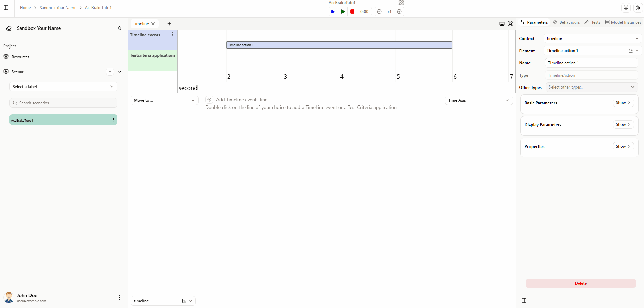The width and height of the screenshot is (644, 308).
Task: Click the Delete button
Action: pyautogui.click(x=581, y=283)
